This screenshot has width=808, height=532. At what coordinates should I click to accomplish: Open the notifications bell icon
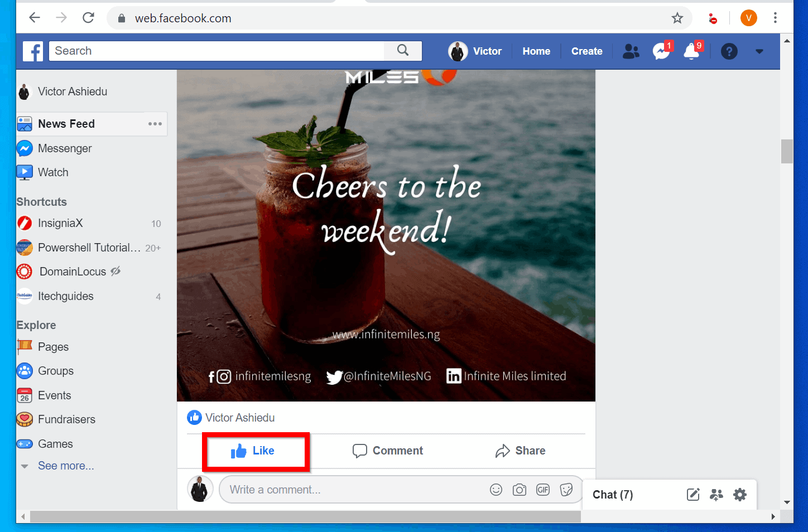pyautogui.click(x=690, y=51)
